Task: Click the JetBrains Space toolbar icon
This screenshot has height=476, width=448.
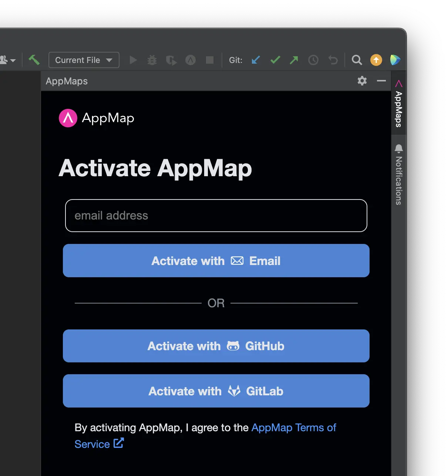Action: click(x=395, y=60)
